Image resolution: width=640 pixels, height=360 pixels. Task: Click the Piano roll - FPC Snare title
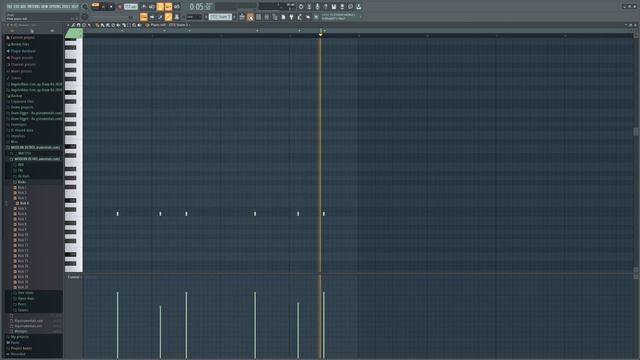click(x=170, y=25)
